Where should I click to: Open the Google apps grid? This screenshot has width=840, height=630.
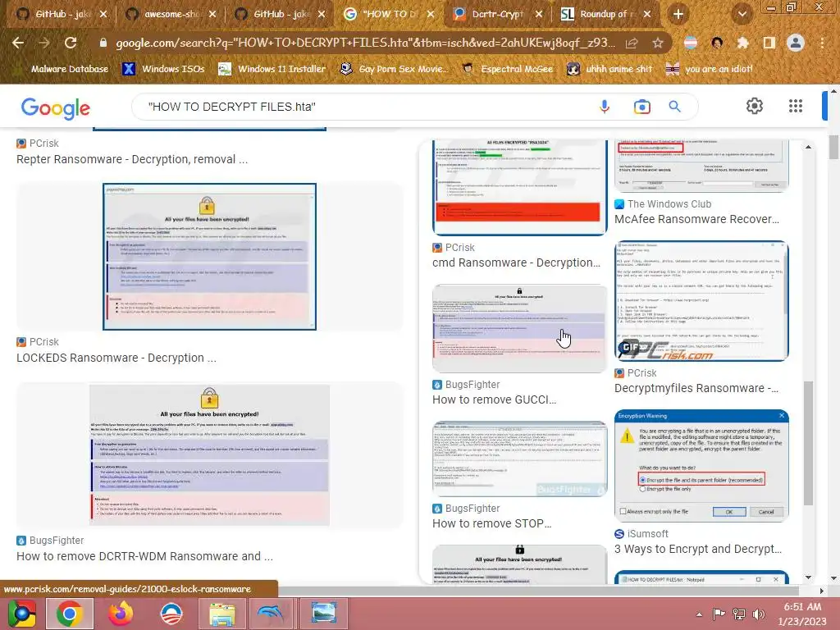click(796, 106)
